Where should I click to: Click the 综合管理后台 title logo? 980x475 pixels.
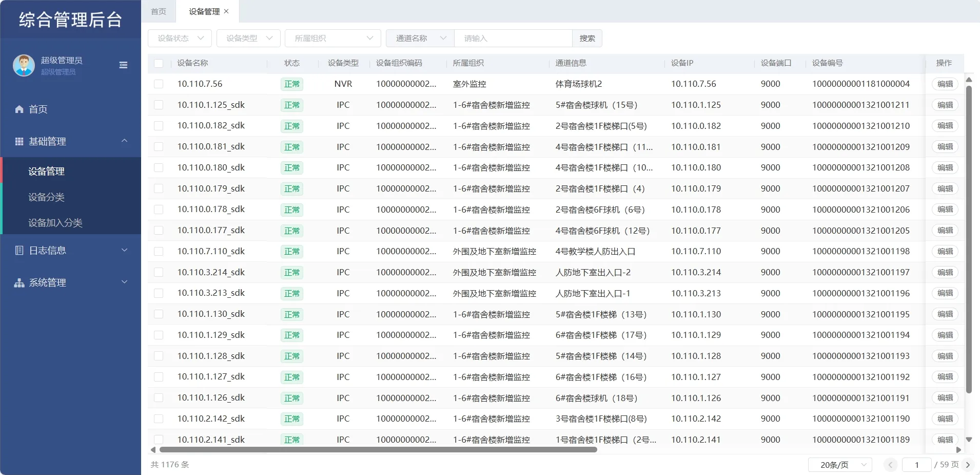click(71, 20)
